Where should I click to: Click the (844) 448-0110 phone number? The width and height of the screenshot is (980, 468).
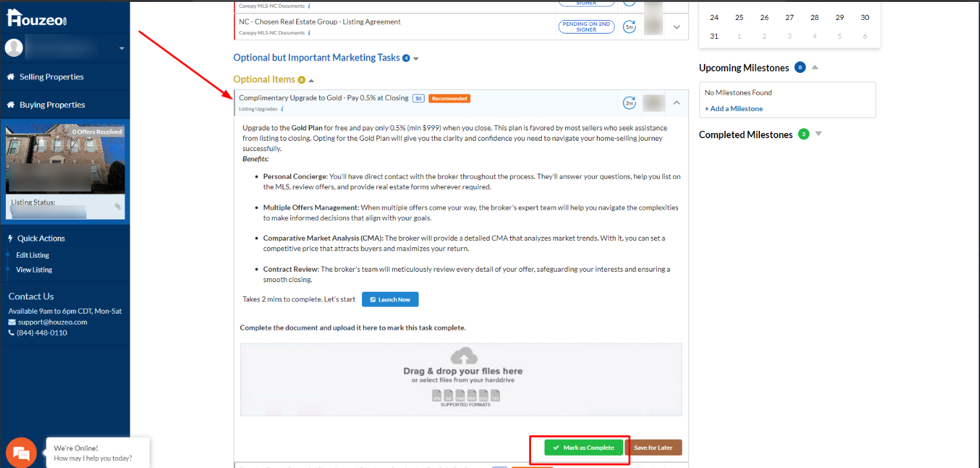[x=42, y=333]
